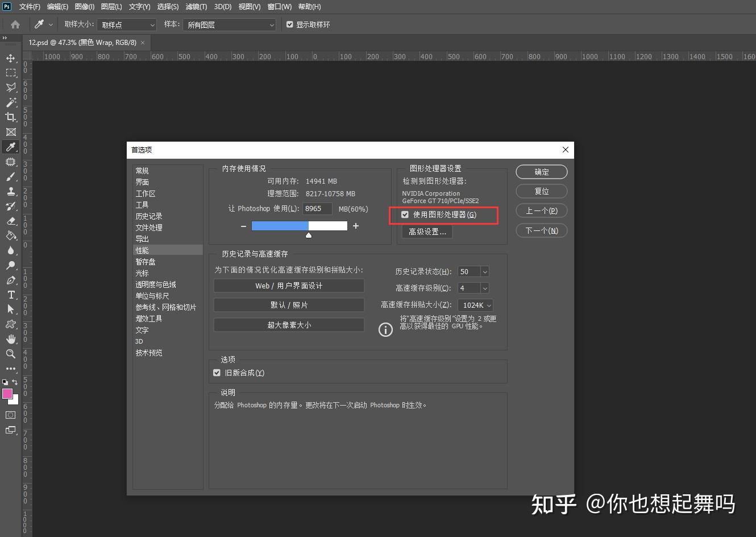Select the Brush tool
Screen dimensions: 756x537
pos(11,177)
